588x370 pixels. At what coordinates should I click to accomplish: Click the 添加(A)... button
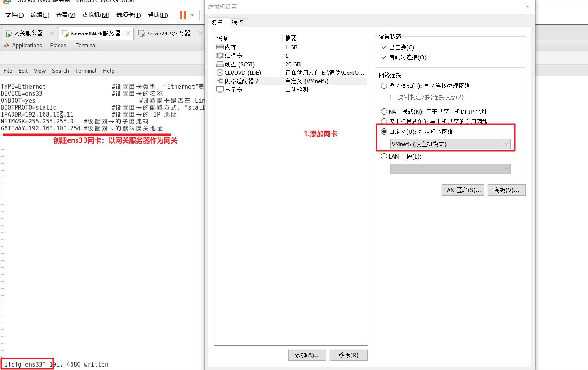[x=307, y=355]
